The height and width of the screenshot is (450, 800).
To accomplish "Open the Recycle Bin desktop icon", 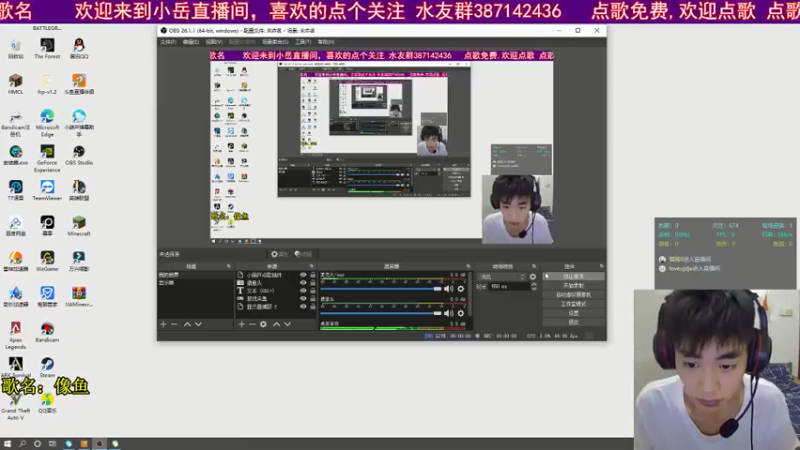I will point(15,49).
